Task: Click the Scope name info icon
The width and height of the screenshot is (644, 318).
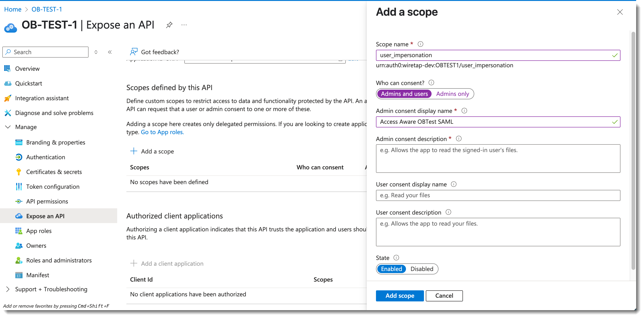Action: (x=420, y=44)
